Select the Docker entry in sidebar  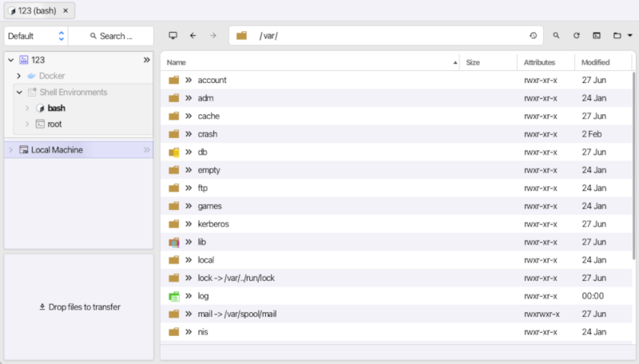[x=52, y=76]
